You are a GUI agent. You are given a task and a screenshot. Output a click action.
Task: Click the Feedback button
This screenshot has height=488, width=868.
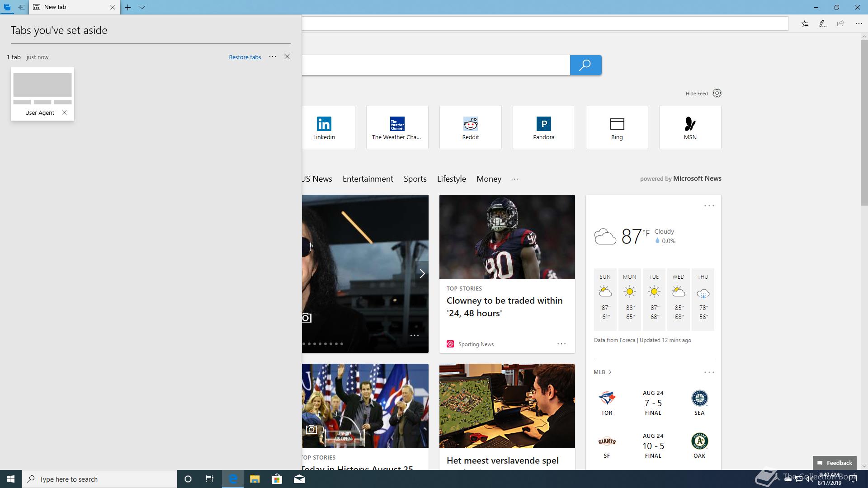point(835,463)
